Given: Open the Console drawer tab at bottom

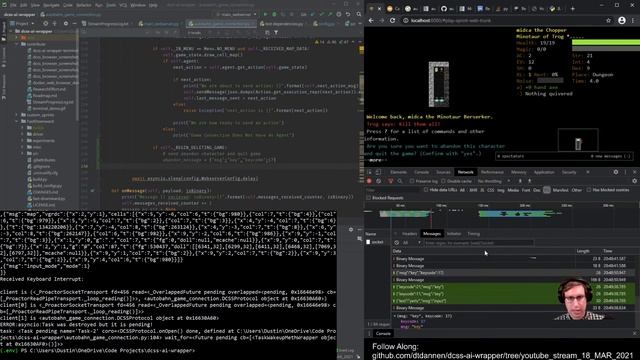Looking at the screenshot, I should pyautogui.click(x=383, y=333).
